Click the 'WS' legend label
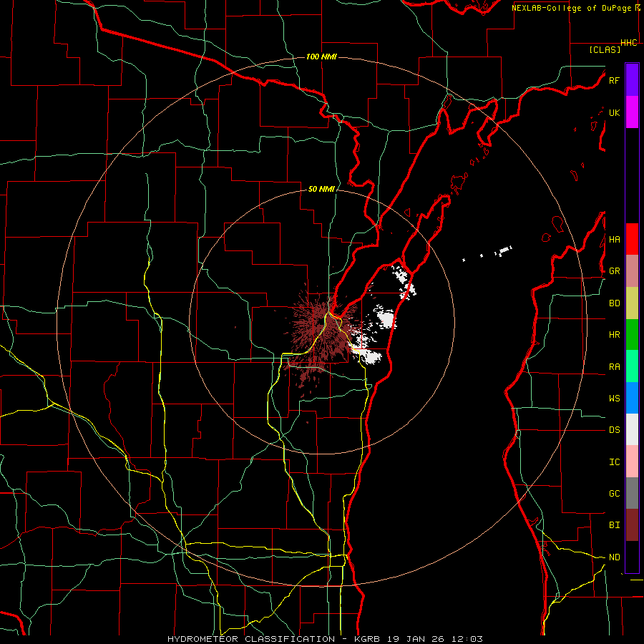Screen dimensions: 644x644 point(614,399)
